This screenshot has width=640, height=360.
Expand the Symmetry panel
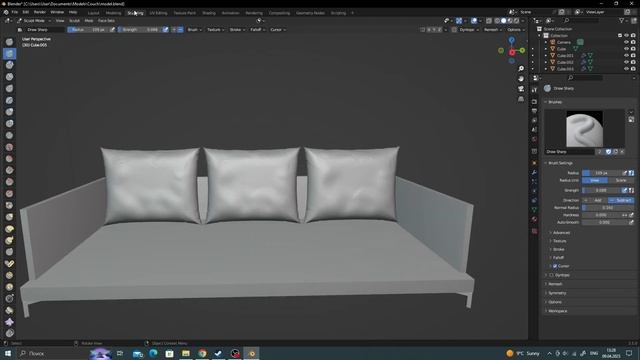coord(557,293)
